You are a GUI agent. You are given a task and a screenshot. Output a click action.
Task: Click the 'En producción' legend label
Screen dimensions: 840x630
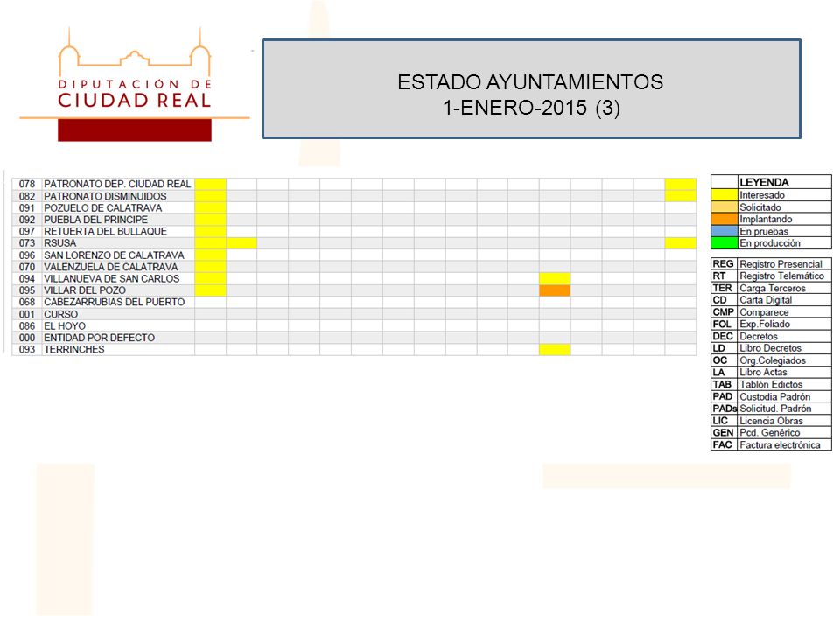770,243
